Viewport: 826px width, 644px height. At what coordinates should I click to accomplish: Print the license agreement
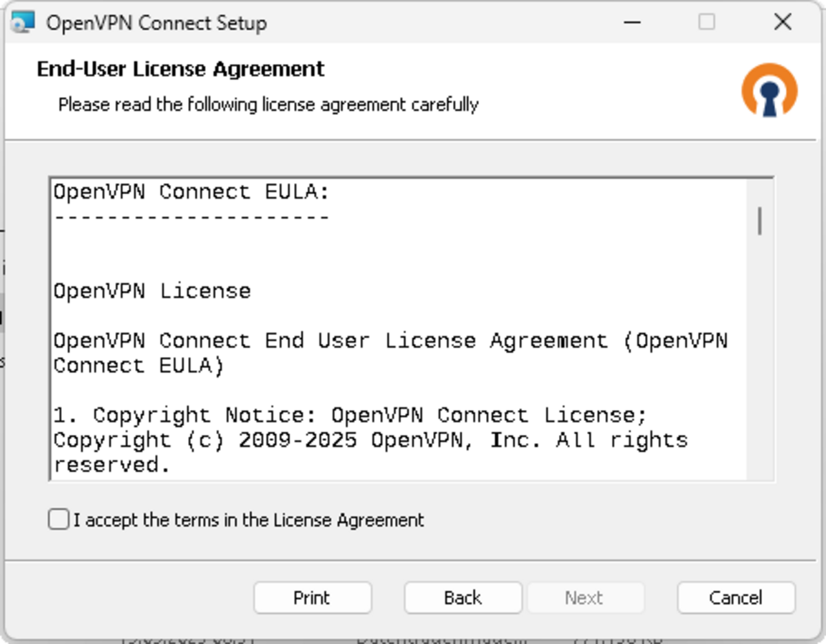click(312, 597)
